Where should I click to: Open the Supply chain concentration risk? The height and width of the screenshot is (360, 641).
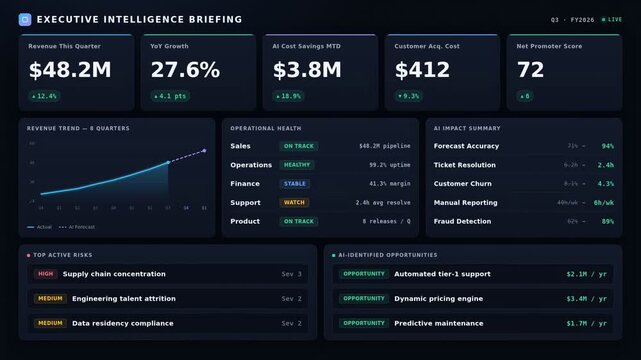point(168,274)
